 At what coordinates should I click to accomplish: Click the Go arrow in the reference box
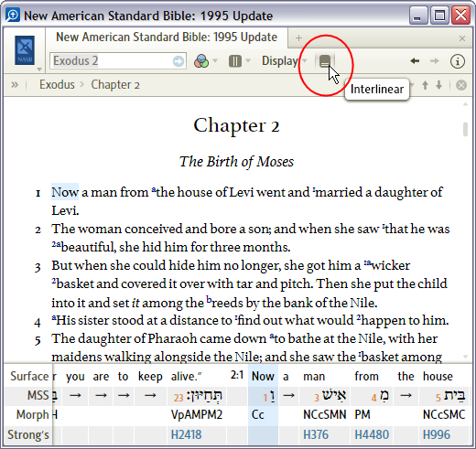point(178,61)
